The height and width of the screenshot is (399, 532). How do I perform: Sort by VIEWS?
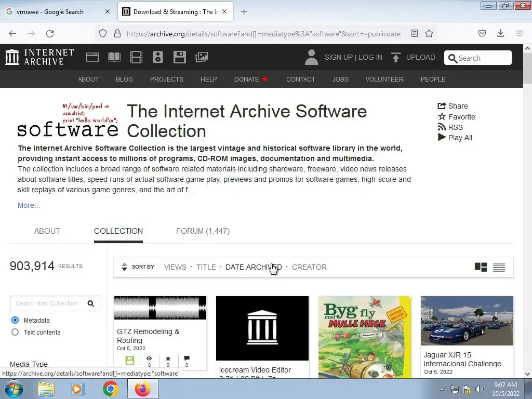(x=175, y=267)
